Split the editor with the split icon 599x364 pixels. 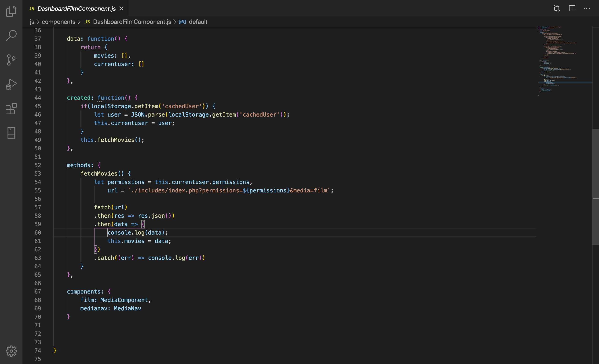click(572, 8)
